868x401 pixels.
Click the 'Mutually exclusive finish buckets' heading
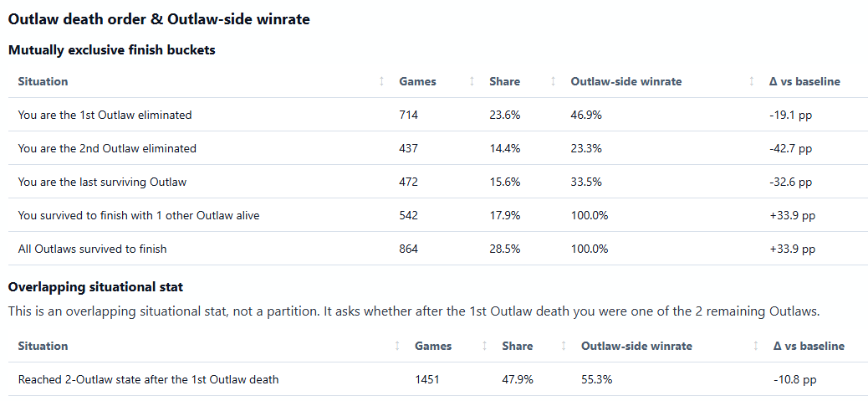click(112, 50)
